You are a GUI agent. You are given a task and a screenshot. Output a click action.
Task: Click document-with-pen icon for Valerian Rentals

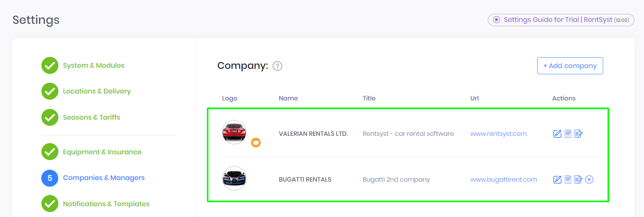(578, 134)
